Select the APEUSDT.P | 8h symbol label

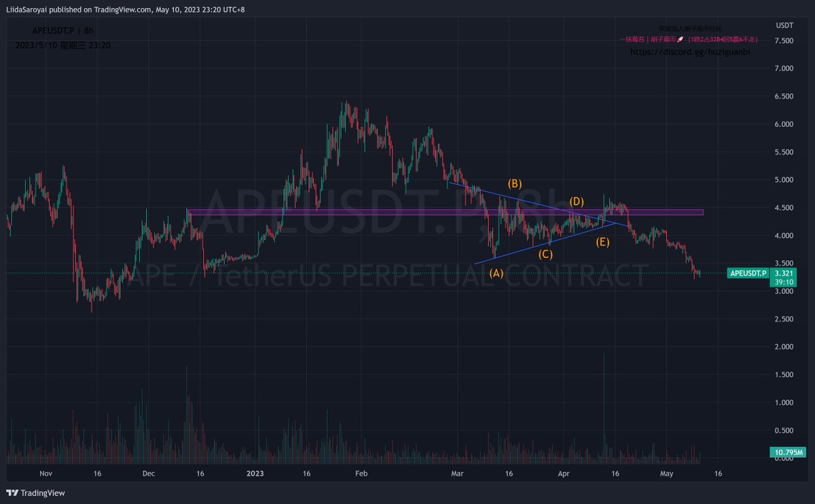coord(63,31)
